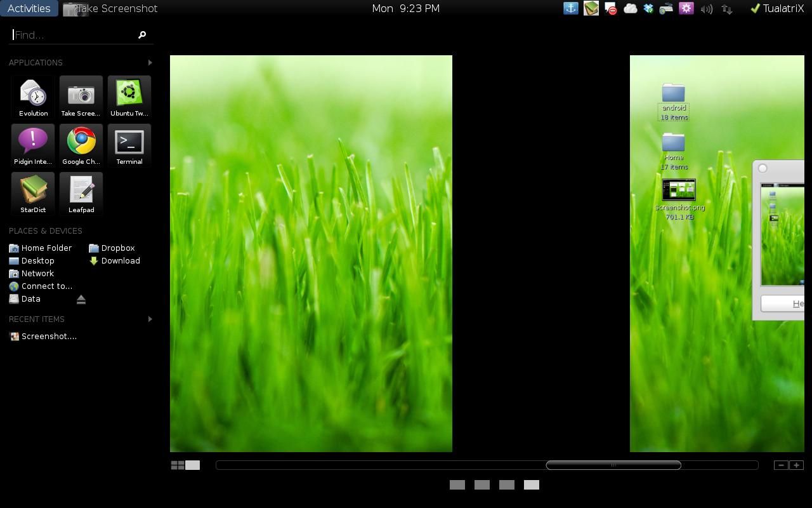Open Leafpad text editor
This screenshot has width=812, height=508.
(x=81, y=193)
